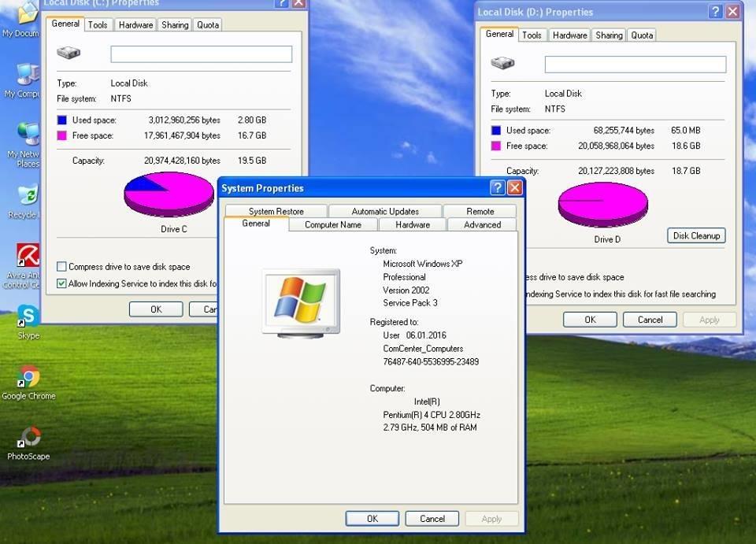Open Hardware tab in D: Properties
Viewport: 756px width, 544px height.
570,35
